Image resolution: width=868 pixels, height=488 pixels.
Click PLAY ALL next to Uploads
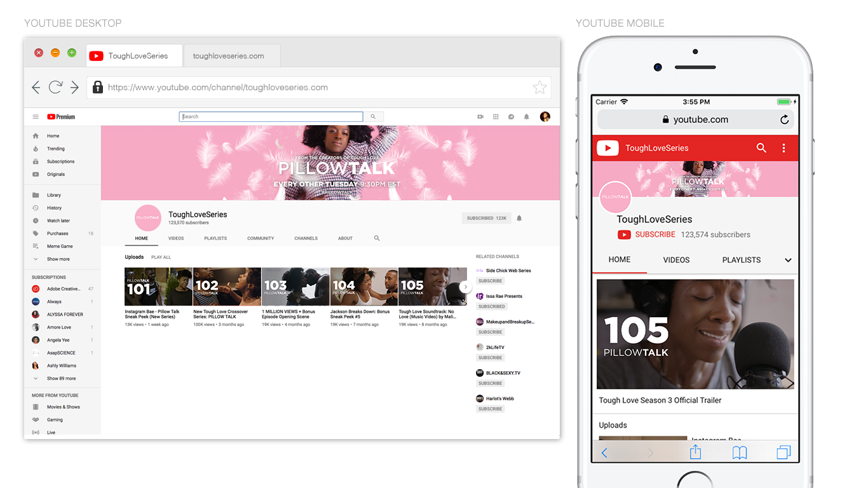pos(161,257)
